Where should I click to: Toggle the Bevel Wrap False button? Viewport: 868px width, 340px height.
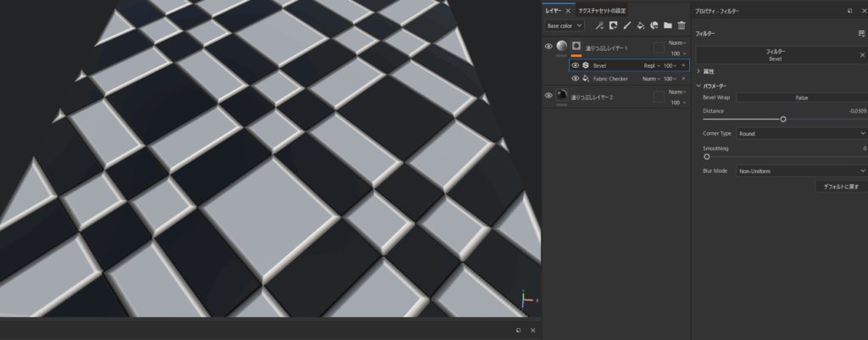click(801, 98)
